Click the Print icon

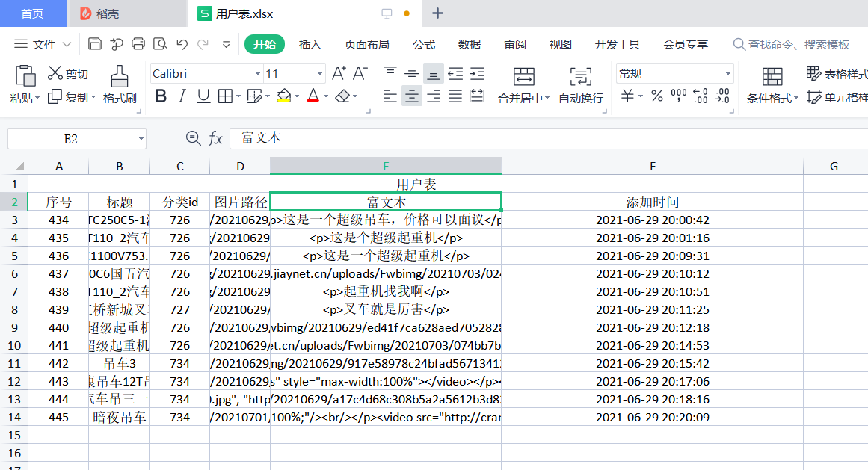click(138, 43)
